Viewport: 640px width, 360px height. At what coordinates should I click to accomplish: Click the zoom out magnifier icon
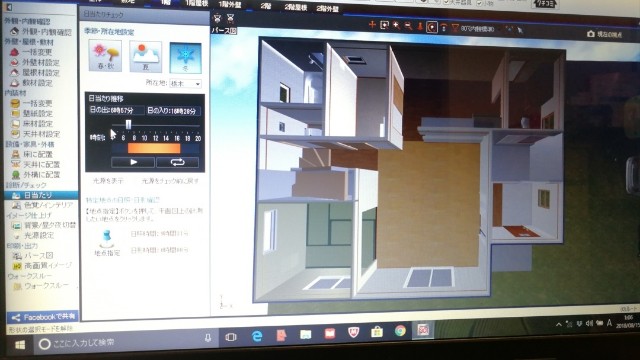point(408,26)
